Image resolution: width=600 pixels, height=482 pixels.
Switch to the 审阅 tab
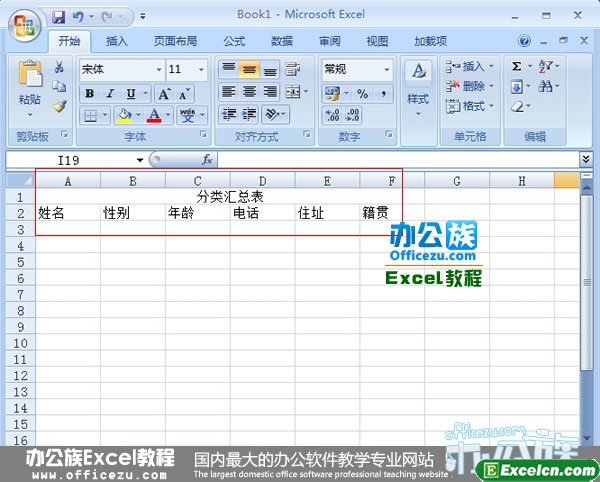330,41
